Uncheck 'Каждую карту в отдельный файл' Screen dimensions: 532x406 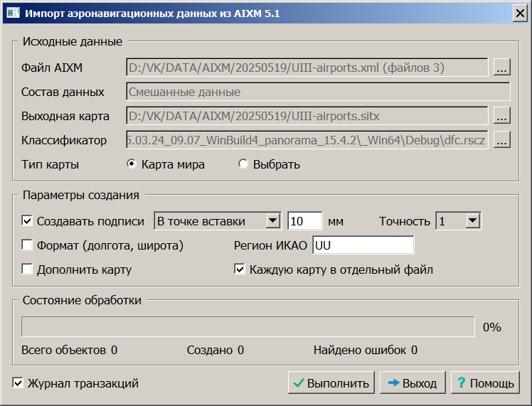coord(240,269)
